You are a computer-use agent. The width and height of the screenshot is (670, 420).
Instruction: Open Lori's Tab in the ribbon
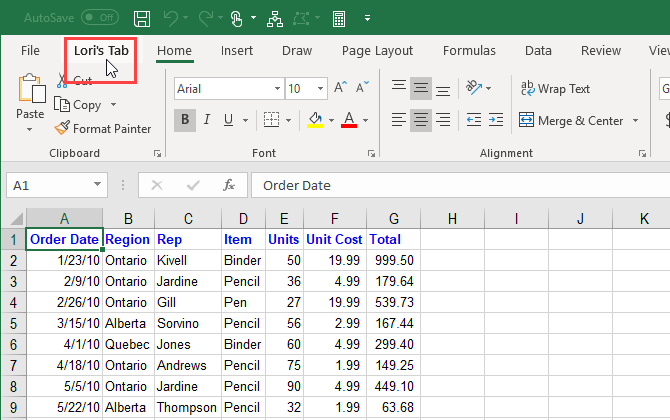pyautogui.click(x=100, y=50)
